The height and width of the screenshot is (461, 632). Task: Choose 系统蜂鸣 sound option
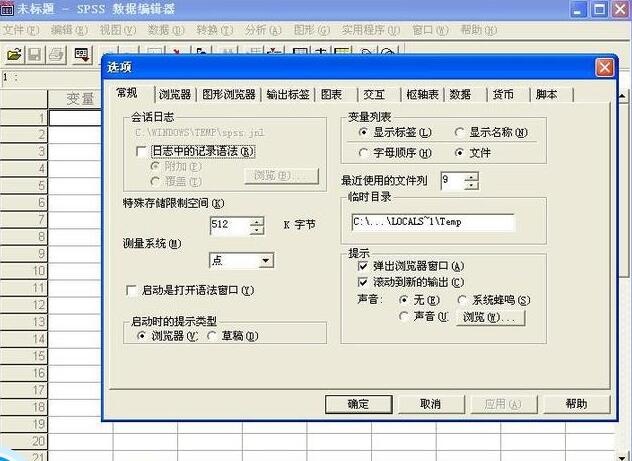[x=462, y=300]
